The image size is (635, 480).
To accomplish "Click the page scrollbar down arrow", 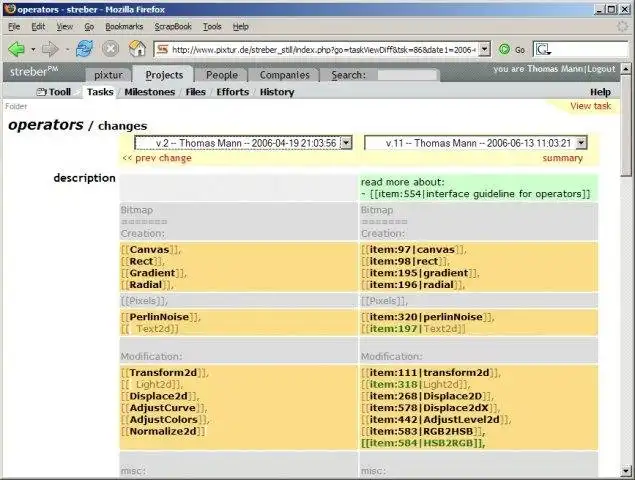I will click(626, 471).
